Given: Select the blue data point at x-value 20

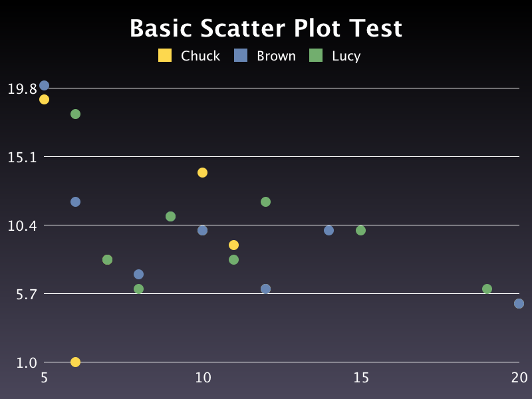Looking at the screenshot, I should 519,303.
